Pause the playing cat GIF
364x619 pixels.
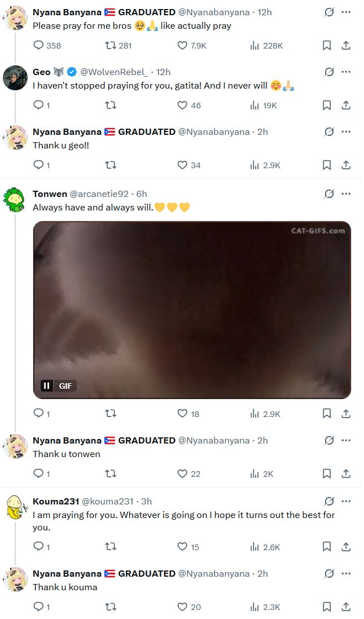coord(47,386)
